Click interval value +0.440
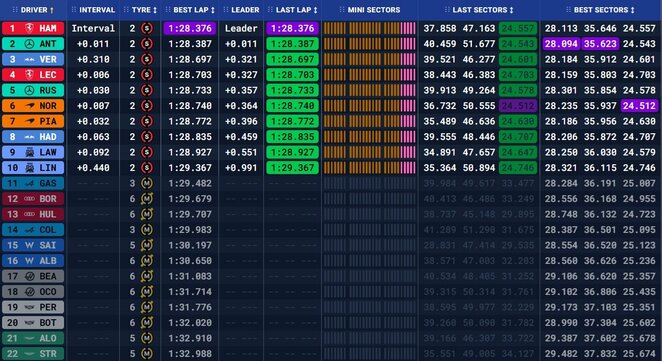This screenshot has height=361, width=662. pyautogui.click(x=93, y=168)
